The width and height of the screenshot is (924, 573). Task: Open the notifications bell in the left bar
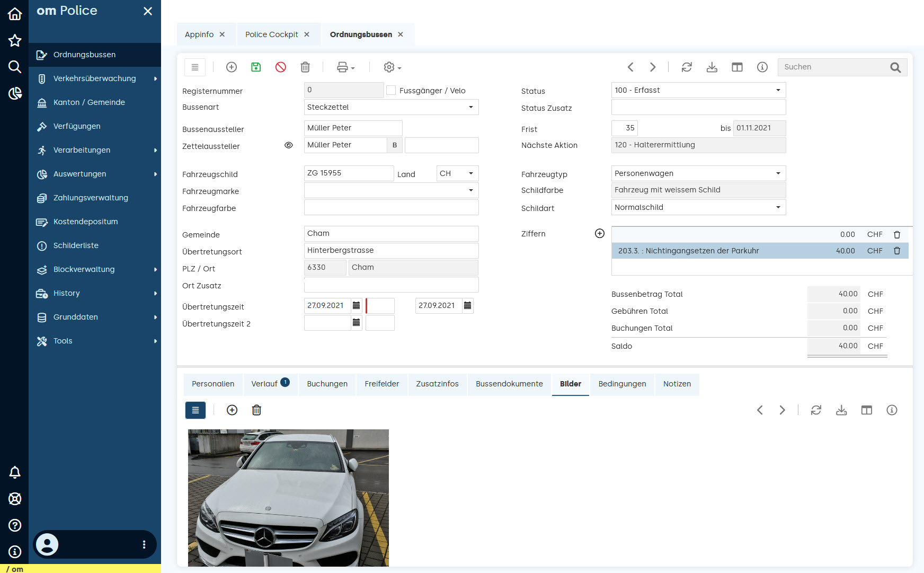pyautogui.click(x=15, y=472)
